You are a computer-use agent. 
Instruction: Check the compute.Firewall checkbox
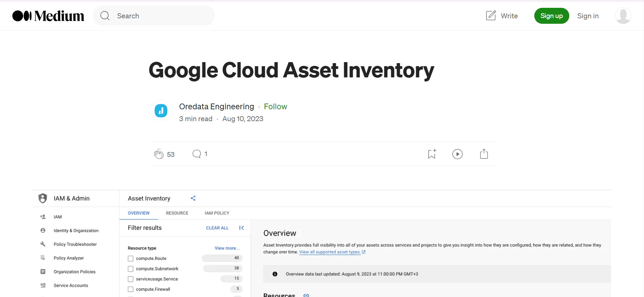pyautogui.click(x=130, y=289)
